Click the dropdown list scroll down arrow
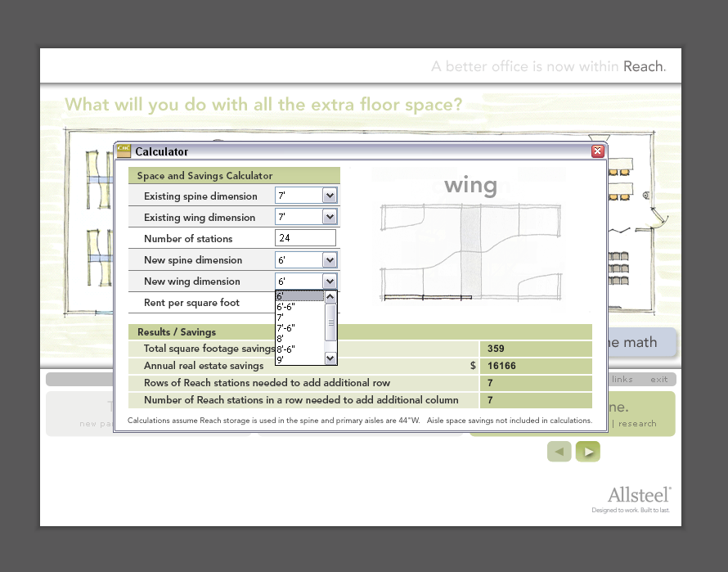 (330, 358)
